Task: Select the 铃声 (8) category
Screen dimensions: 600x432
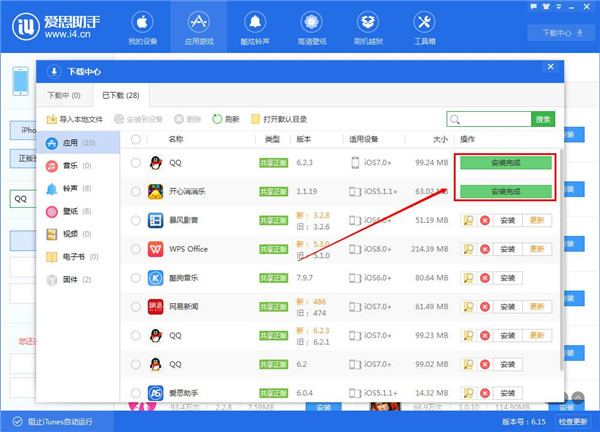Action: click(78, 188)
